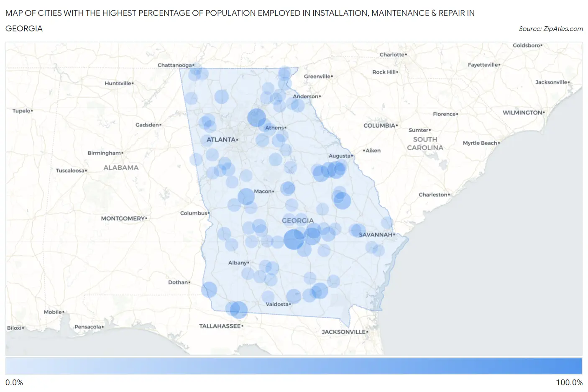Click the Sumter city label
Image resolution: width=588 pixels, height=392 pixels.
419,131
